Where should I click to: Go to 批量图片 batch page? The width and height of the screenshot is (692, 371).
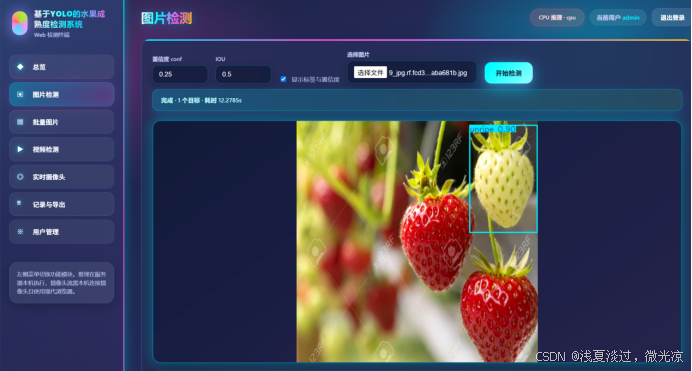click(x=62, y=122)
